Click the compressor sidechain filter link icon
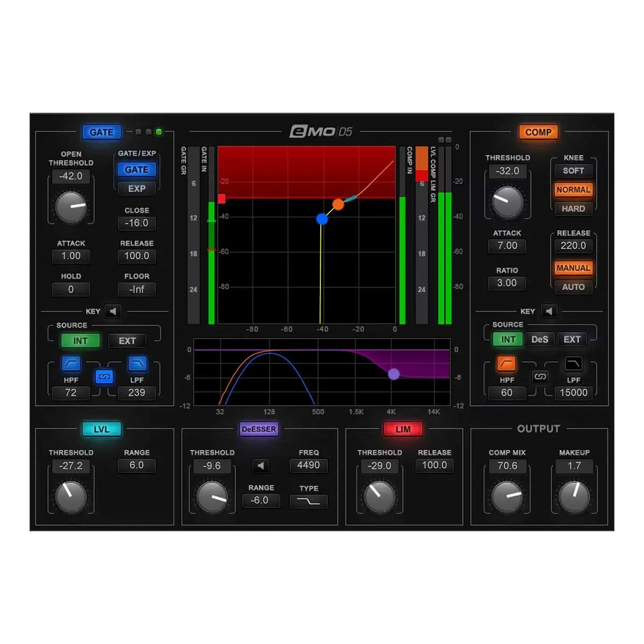644x644 pixels. click(x=540, y=376)
